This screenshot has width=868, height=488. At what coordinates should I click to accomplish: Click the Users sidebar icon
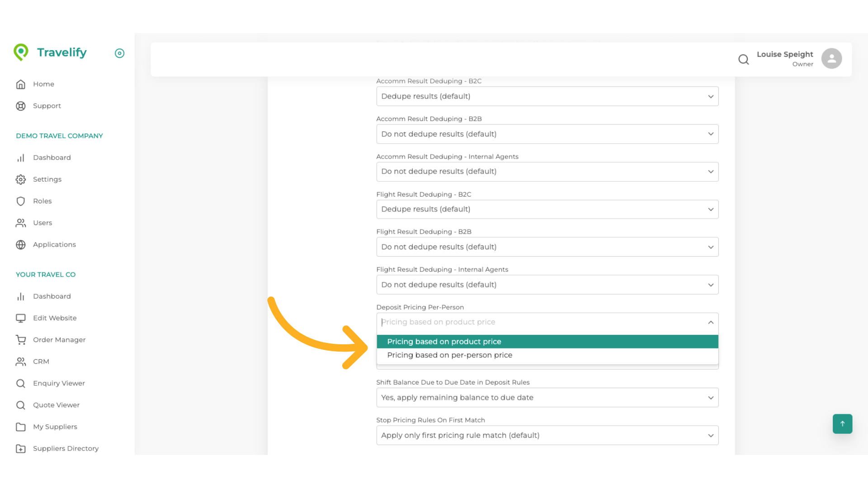pos(21,223)
